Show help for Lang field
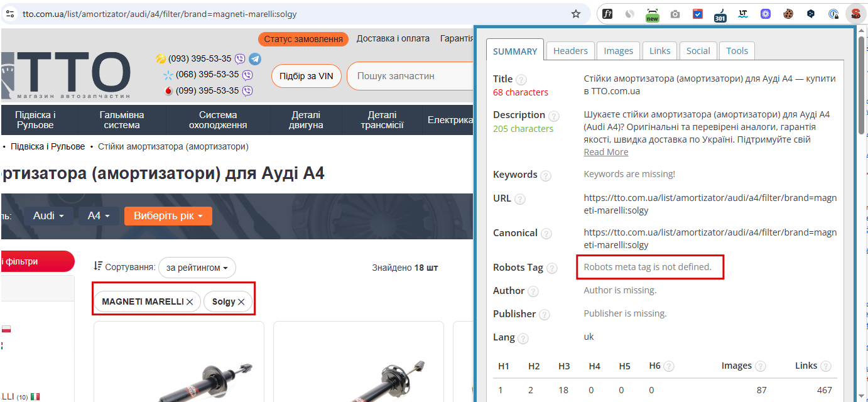868x402 pixels. click(523, 339)
